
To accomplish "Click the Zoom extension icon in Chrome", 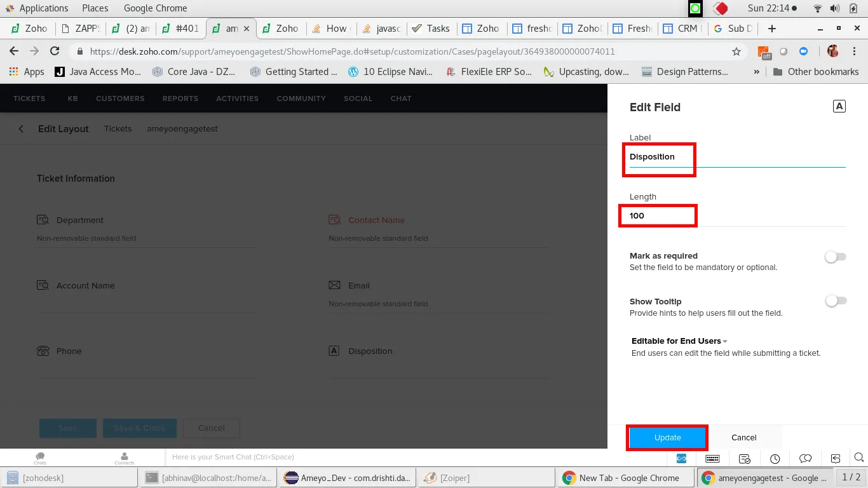I will coord(803,51).
